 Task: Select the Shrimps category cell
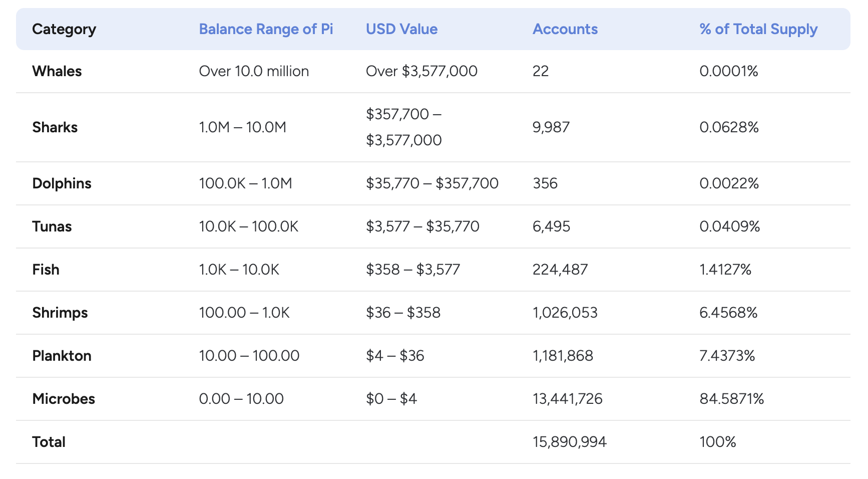pos(60,313)
